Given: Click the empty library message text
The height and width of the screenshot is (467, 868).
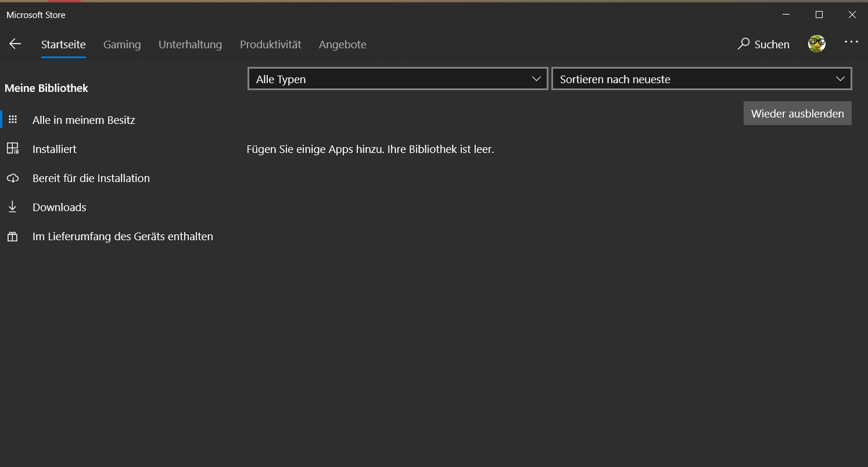Looking at the screenshot, I should pos(370,149).
